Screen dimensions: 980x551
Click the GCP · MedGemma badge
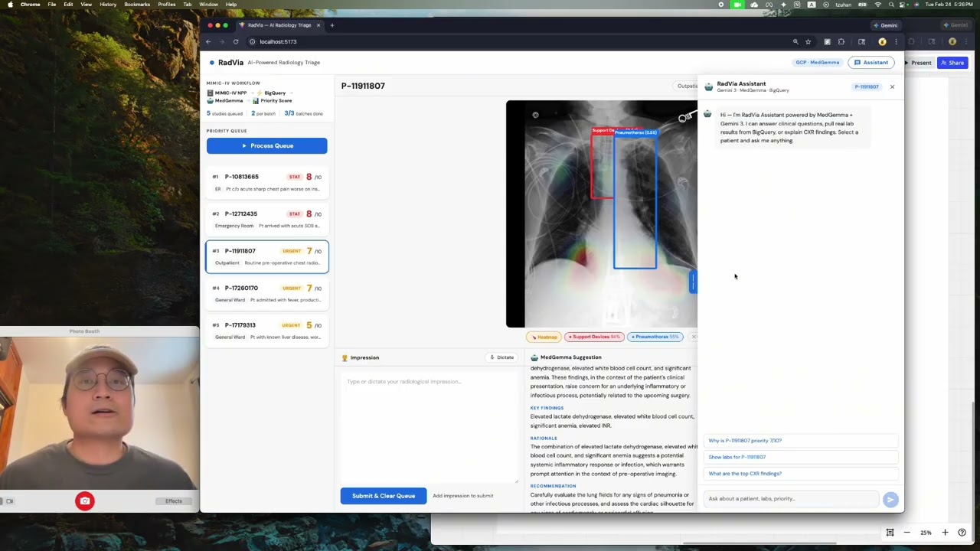tap(818, 62)
